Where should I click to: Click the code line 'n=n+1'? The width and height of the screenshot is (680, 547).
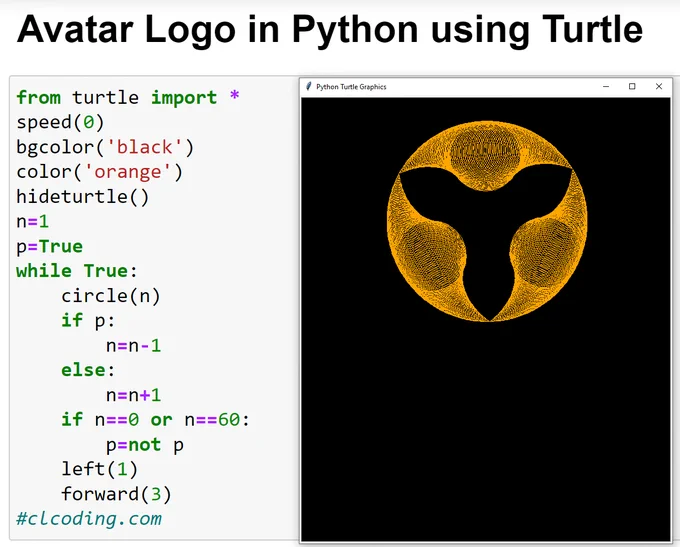tap(134, 395)
